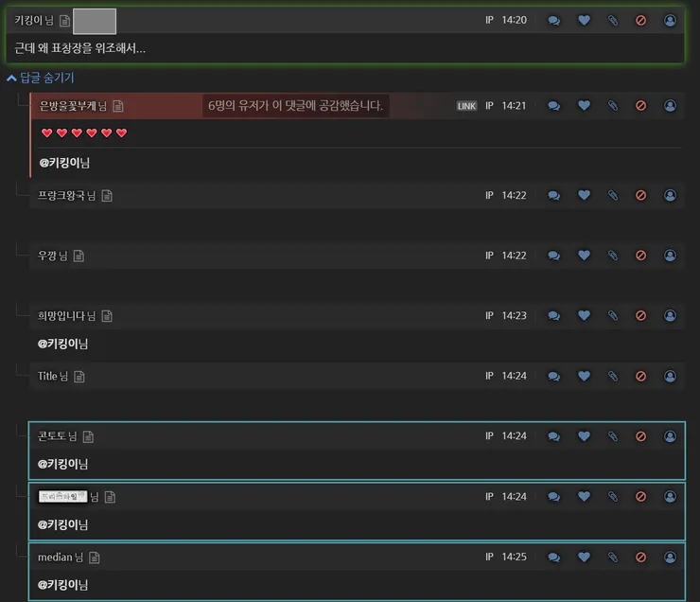700x602 pixels.
Task: Open the document icon next to 키킹이 username
Action: (64, 21)
